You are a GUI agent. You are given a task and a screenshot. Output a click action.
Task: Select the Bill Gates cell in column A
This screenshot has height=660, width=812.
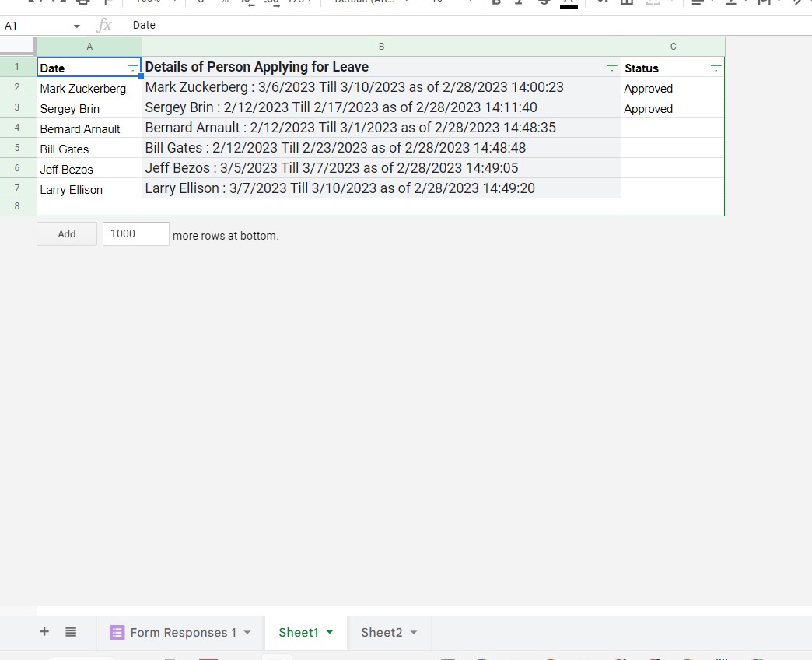tap(89, 148)
